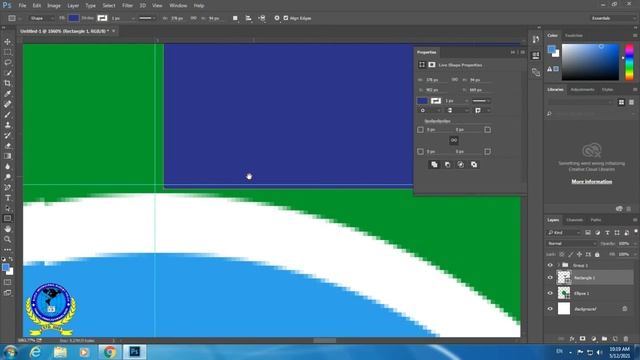Open the gear settings in options bar
The height and width of the screenshot is (360, 640).
click(277, 18)
